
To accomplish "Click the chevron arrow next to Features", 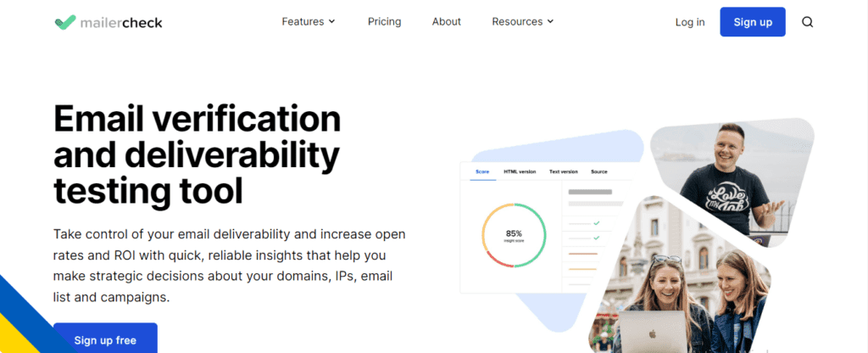I will 331,22.
